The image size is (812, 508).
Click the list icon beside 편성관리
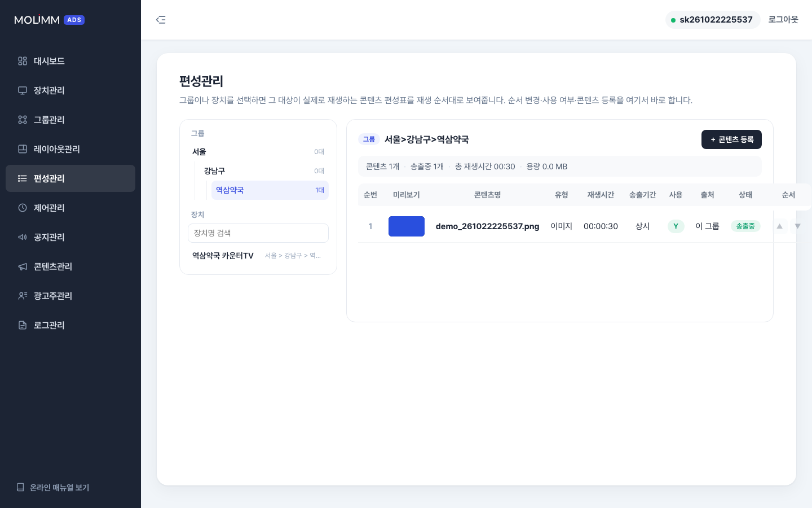coord(23,178)
